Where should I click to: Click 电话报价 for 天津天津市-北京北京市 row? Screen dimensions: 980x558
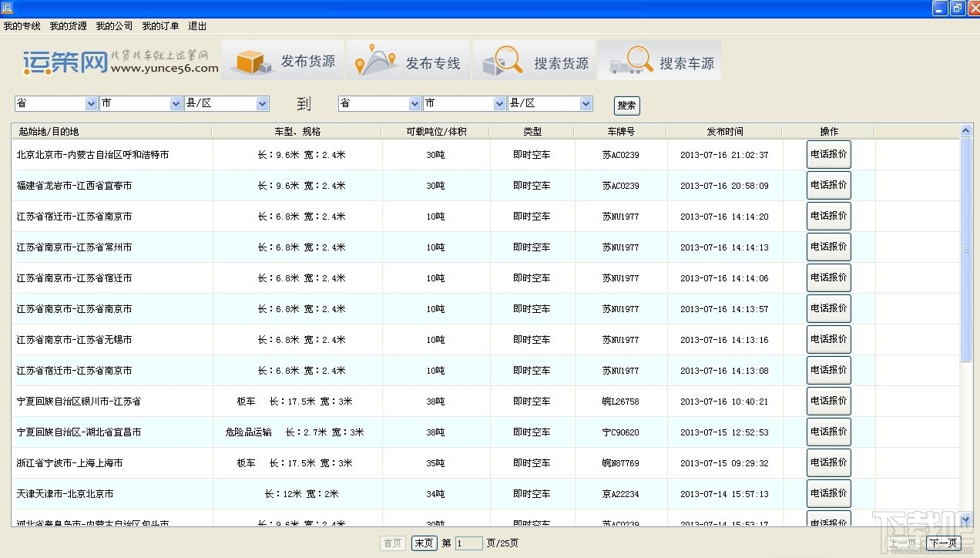point(829,493)
